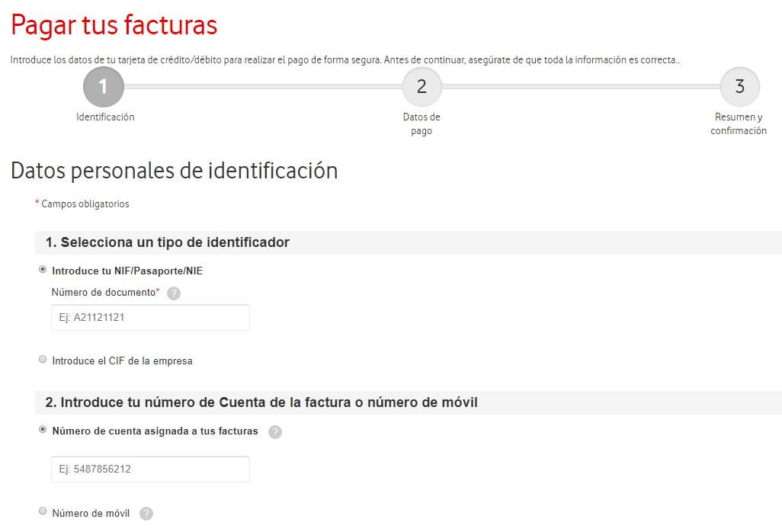Focus the document number field Ej: A21121121
782x532 pixels.
coord(150,318)
